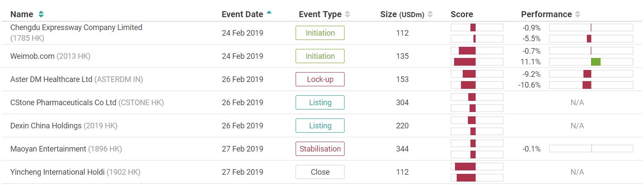Click Listing tag for CStone Pharmaceuticals
This screenshot has height=185, width=644.
(x=320, y=103)
